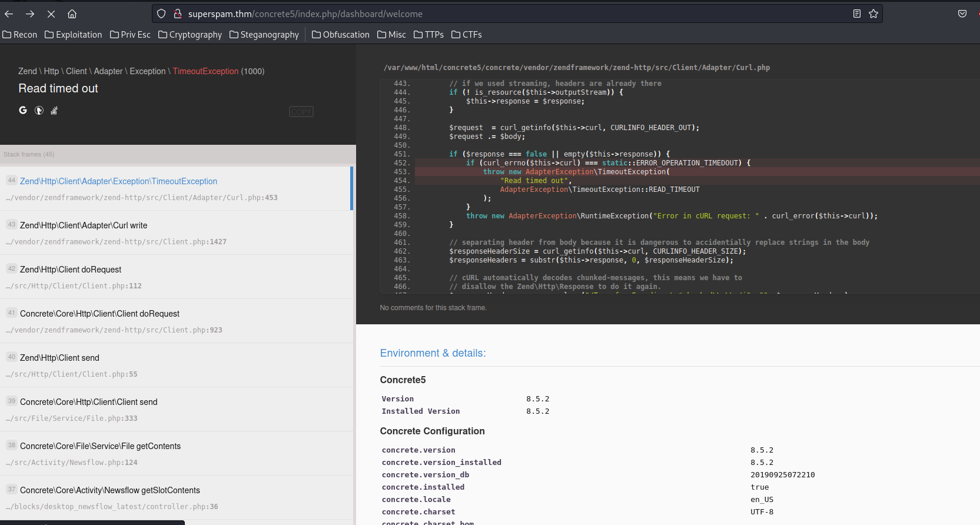Open the Cryptography bookmarks folder
The height and width of the screenshot is (525, 980).
[x=190, y=35]
